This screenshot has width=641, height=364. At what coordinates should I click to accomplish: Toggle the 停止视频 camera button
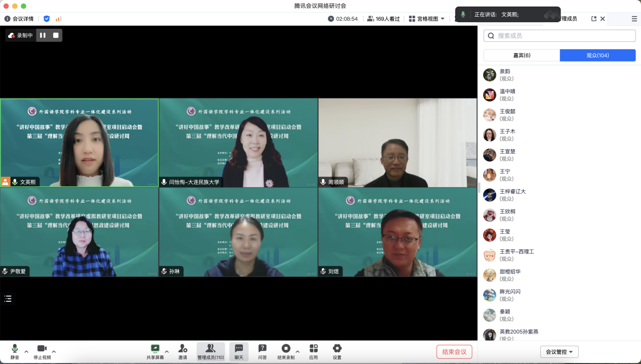click(42, 349)
